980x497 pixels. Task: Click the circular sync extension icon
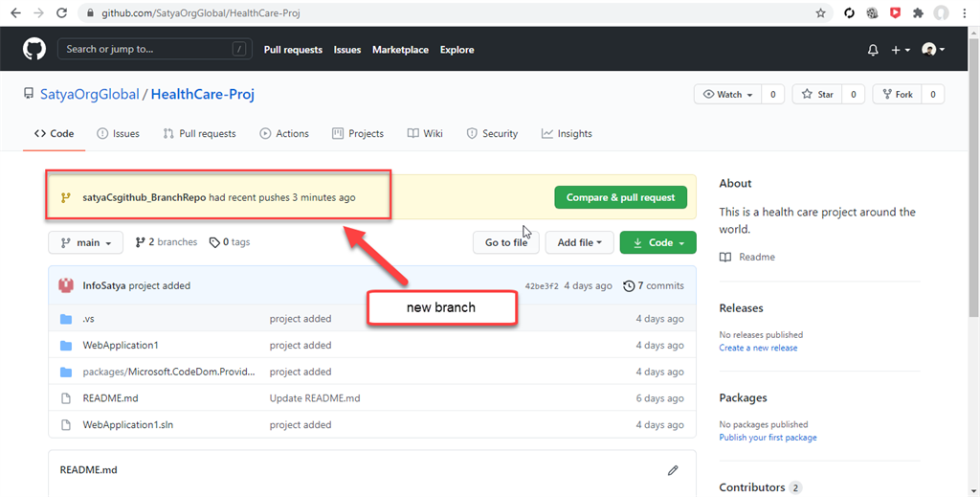pos(850,13)
